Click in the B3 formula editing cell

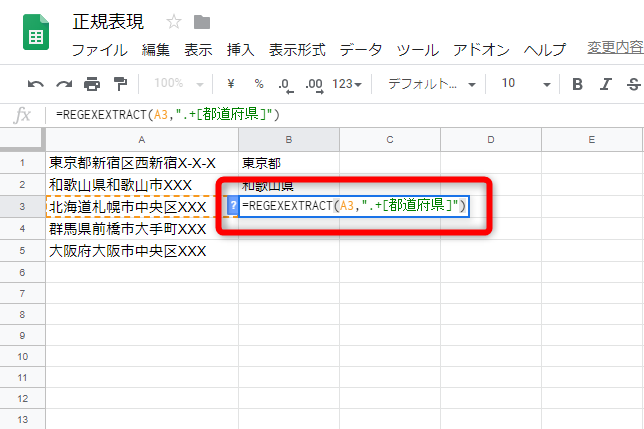point(354,206)
